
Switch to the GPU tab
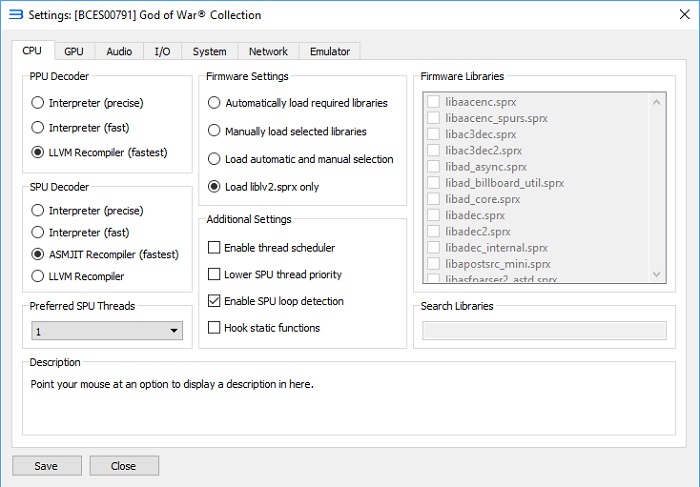click(x=74, y=51)
